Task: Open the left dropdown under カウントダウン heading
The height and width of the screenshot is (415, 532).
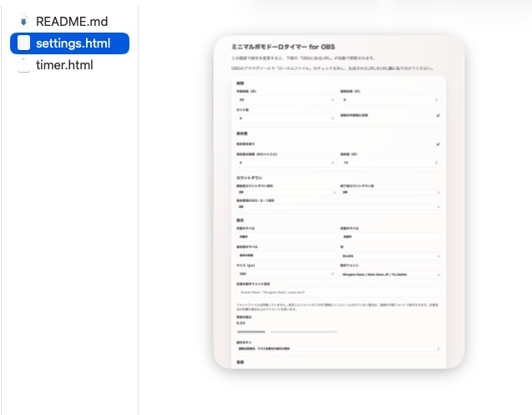Action: pyautogui.click(x=286, y=192)
